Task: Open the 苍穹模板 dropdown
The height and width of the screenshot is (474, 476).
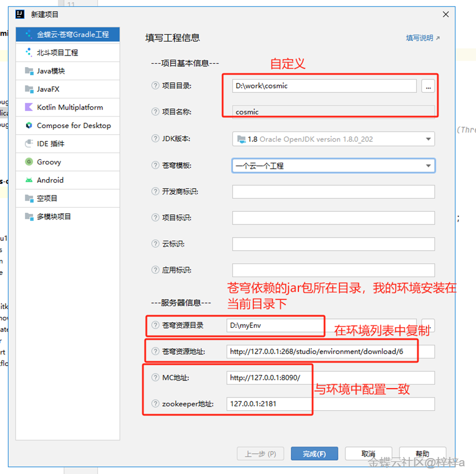Action: (333, 166)
